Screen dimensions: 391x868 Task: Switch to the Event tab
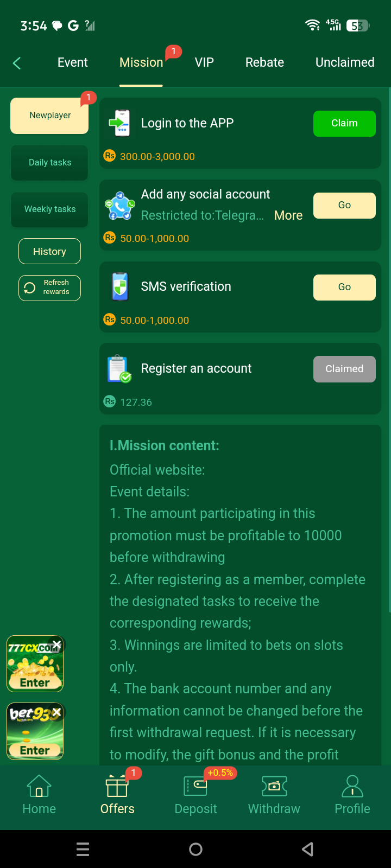point(73,62)
